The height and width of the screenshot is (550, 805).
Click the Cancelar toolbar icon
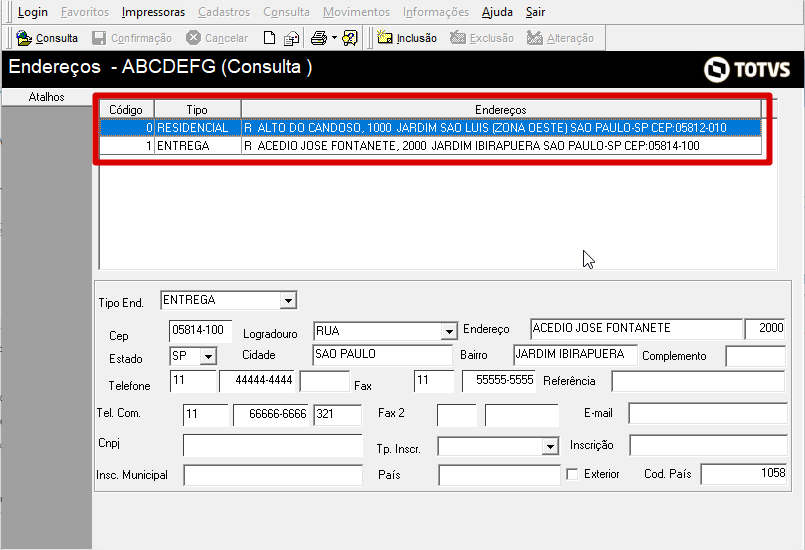point(193,37)
